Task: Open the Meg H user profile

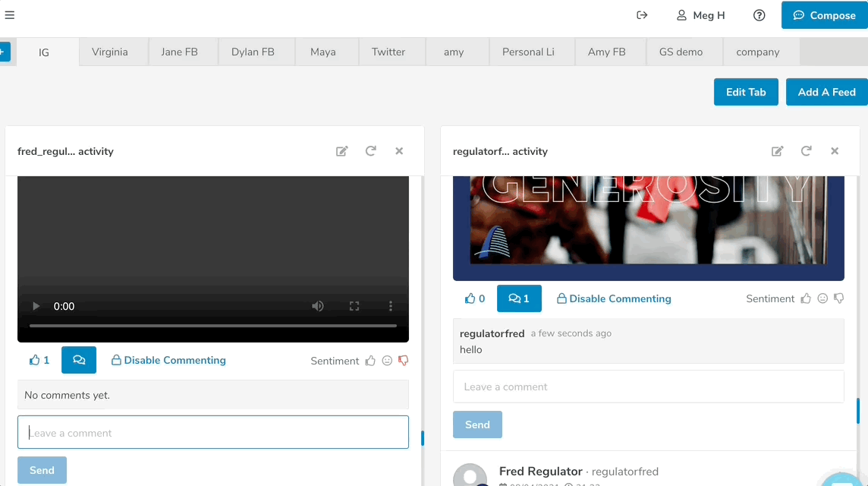Action: (701, 15)
